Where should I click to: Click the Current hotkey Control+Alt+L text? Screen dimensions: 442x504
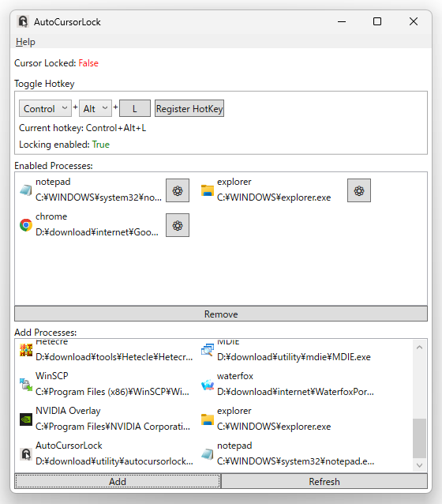[83, 128]
